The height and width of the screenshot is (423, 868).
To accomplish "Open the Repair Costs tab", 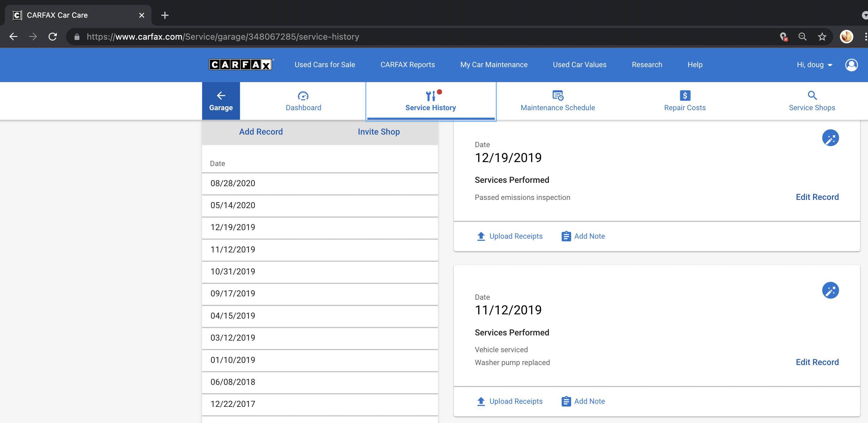I will 685,101.
